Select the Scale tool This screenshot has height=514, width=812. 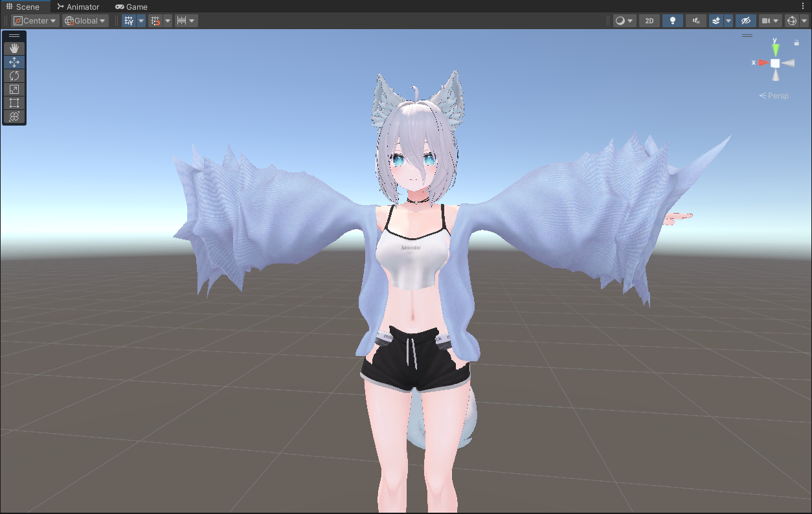[14, 89]
